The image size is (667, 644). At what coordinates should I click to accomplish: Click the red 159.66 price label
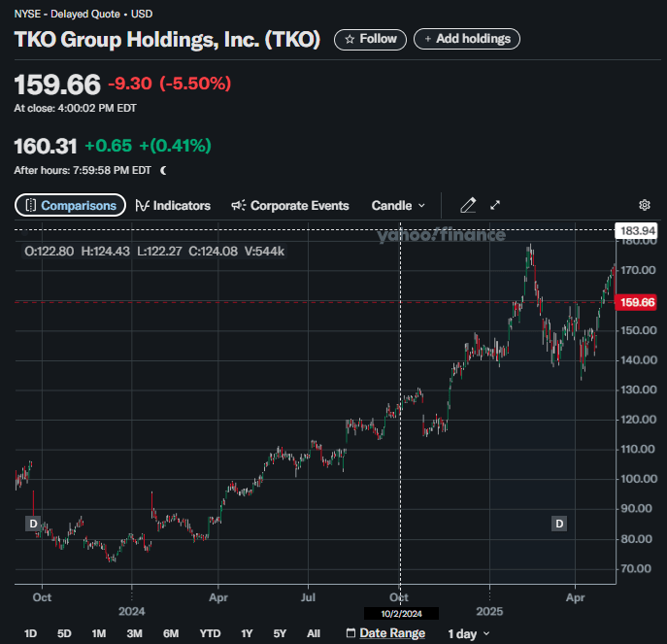[637, 302]
